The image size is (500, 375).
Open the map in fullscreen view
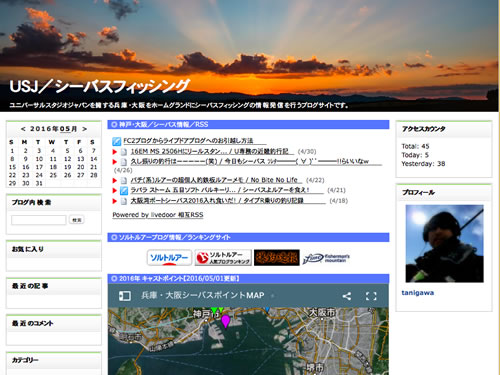click(371, 296)
